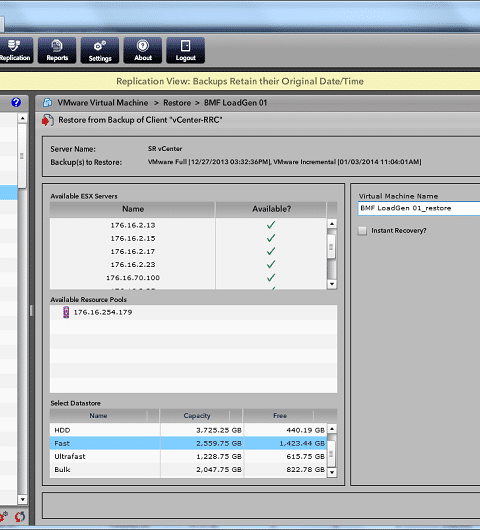The width and height of the screenshot is (480, 530).
Task: Select ESX server 176.16.70.100
Action: 133,278
